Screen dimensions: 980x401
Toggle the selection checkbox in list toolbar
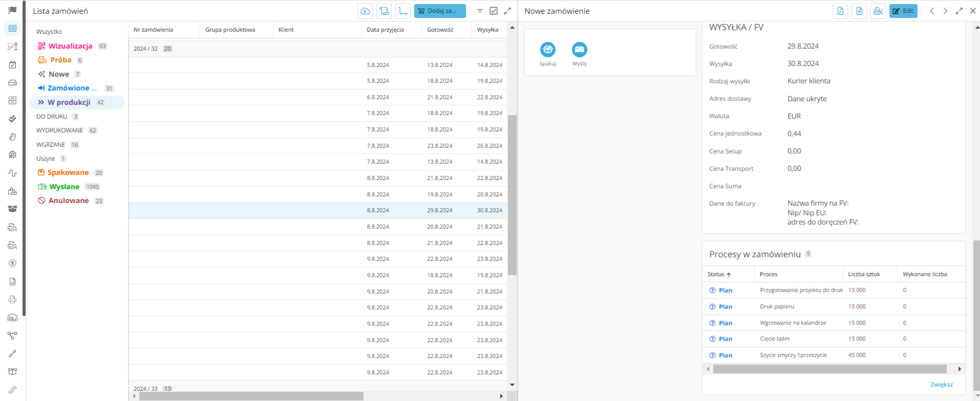pyautogui.click(x=494, y=11)
